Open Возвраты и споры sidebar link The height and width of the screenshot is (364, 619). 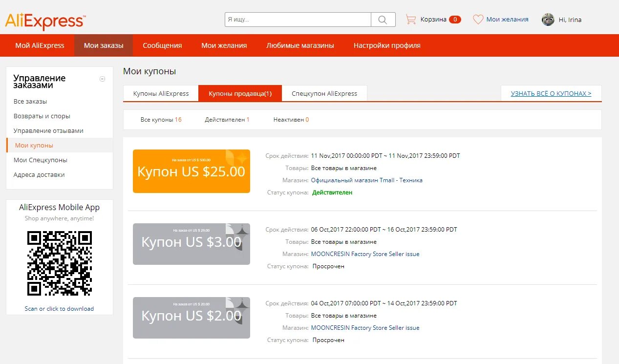[42, 116]
